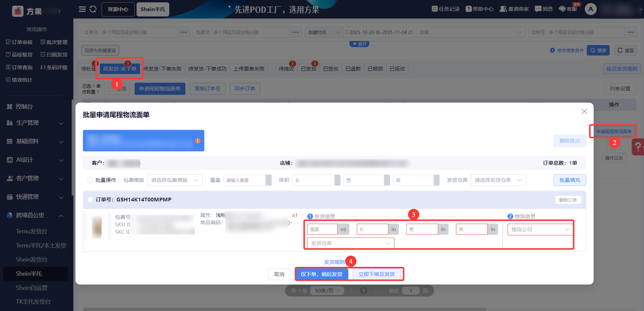Click the red help question-mark widget
This screenshot has height=311, width=644.
point(638,147)
